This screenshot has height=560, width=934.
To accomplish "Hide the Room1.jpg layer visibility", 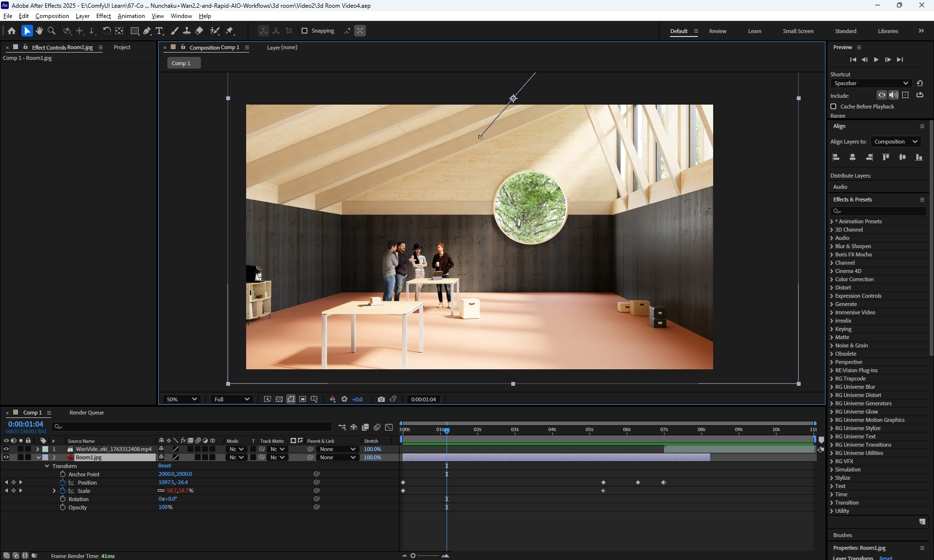I will coord(6,457).
